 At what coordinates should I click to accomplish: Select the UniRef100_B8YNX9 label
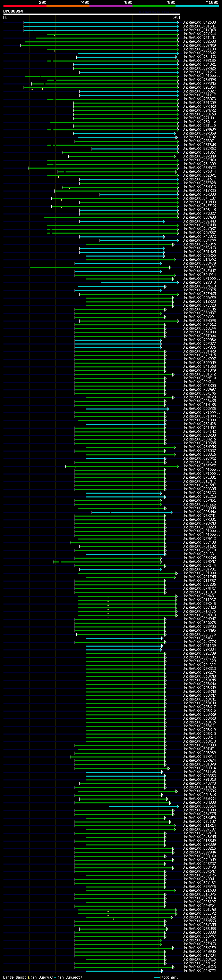pyautogui.click(x=199, y=45)
